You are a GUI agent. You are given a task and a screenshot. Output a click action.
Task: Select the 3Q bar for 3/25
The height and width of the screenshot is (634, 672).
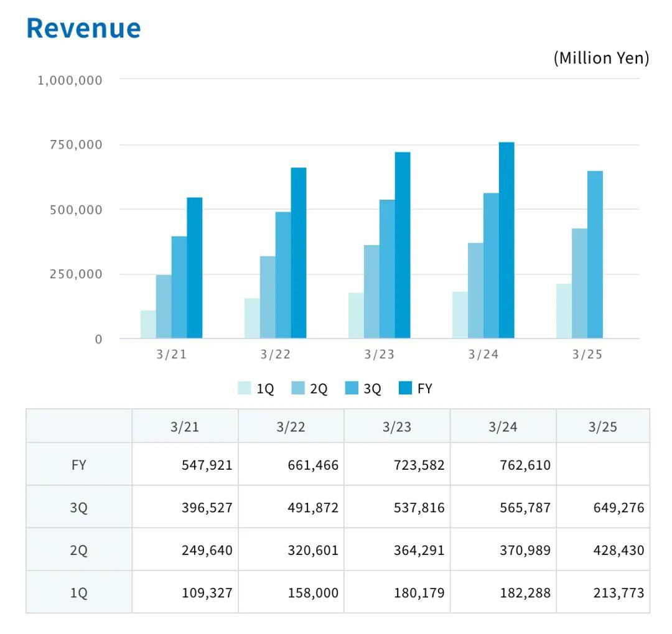(x=595, y=255)
